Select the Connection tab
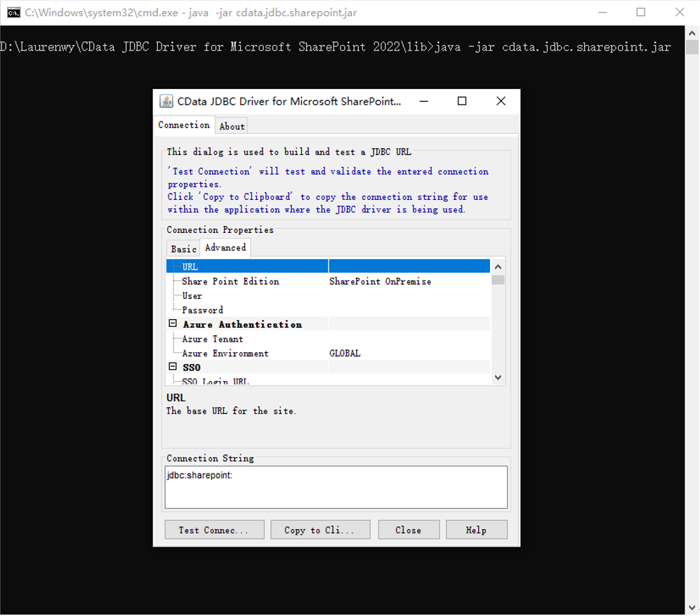Screen dimensions: 700x616 tap(185, 124)
